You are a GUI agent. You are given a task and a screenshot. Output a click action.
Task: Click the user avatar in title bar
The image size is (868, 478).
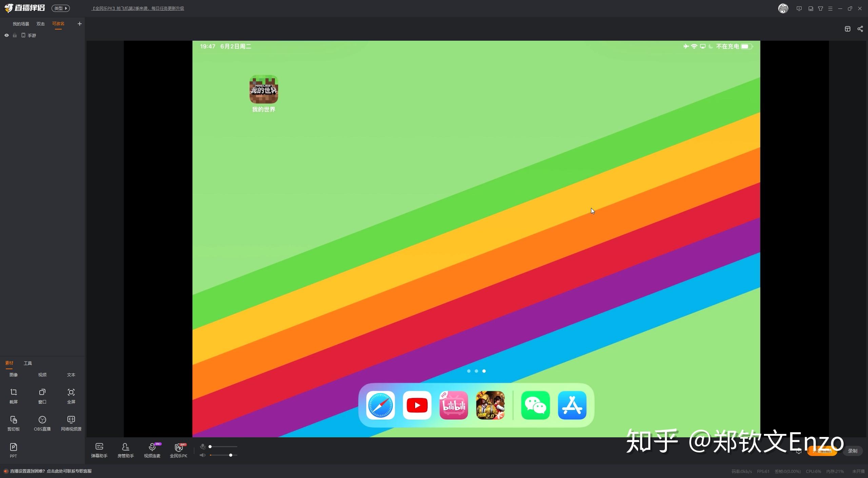[783, 8]
